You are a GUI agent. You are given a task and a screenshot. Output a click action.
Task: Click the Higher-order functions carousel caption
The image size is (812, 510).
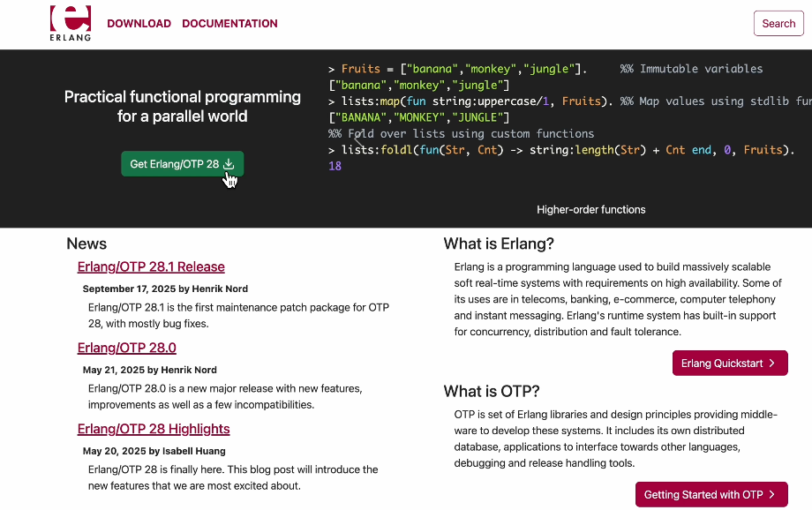[590, 210]
